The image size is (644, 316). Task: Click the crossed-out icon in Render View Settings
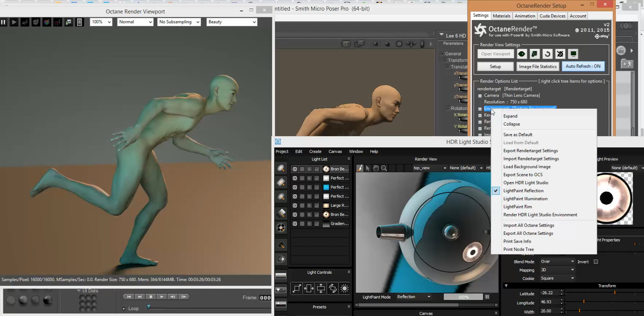(560, 54)
